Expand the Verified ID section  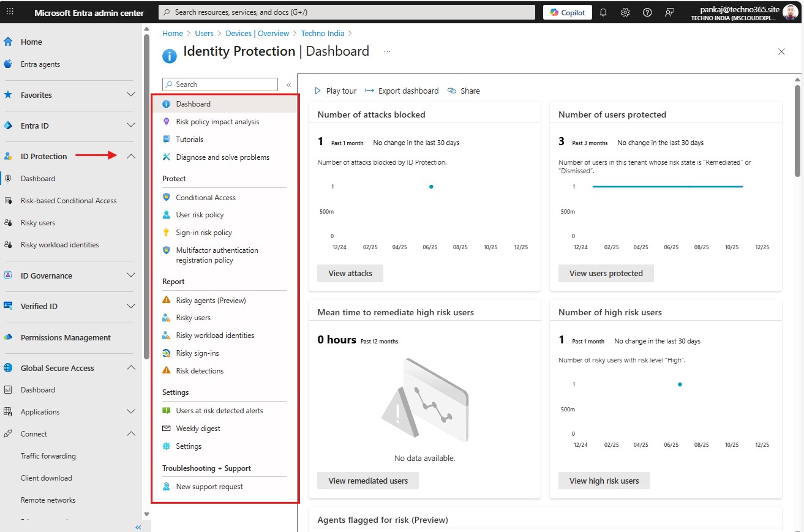131,306
